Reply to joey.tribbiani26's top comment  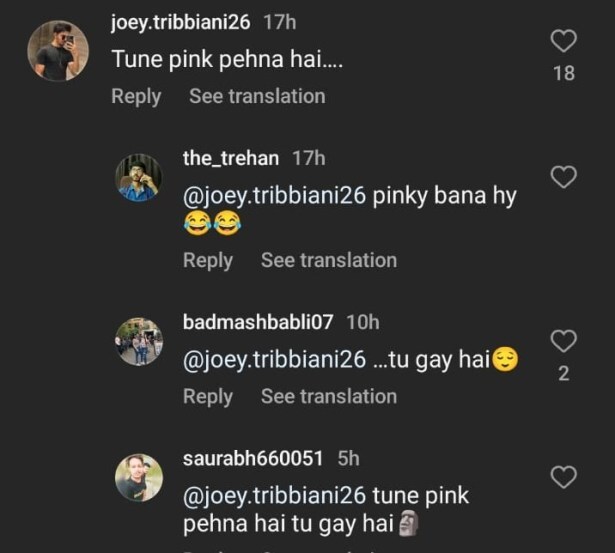(136, 97)
